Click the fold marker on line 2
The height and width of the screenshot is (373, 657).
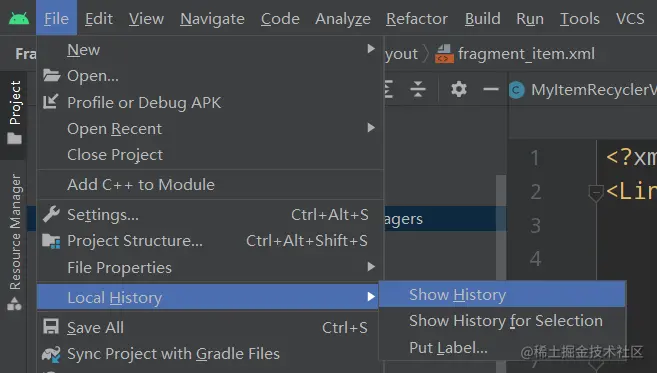595,193
